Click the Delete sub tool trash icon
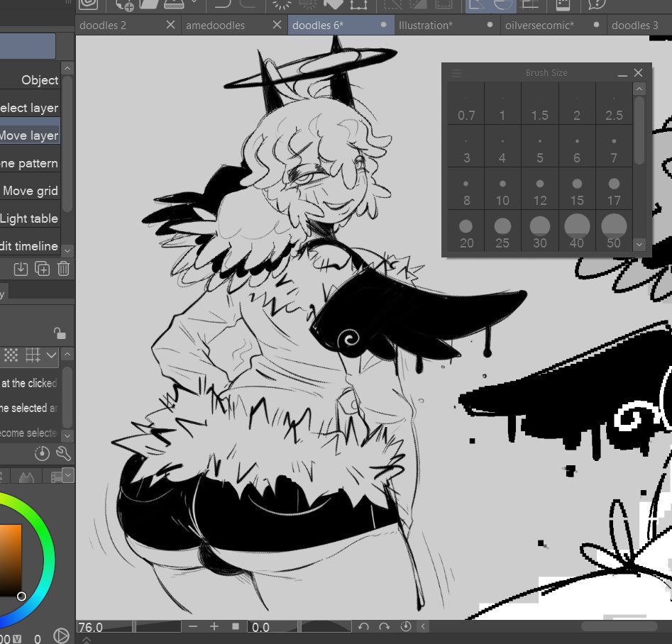The width and height of the screenshot is (672, 644). click(x=63, y=269)
